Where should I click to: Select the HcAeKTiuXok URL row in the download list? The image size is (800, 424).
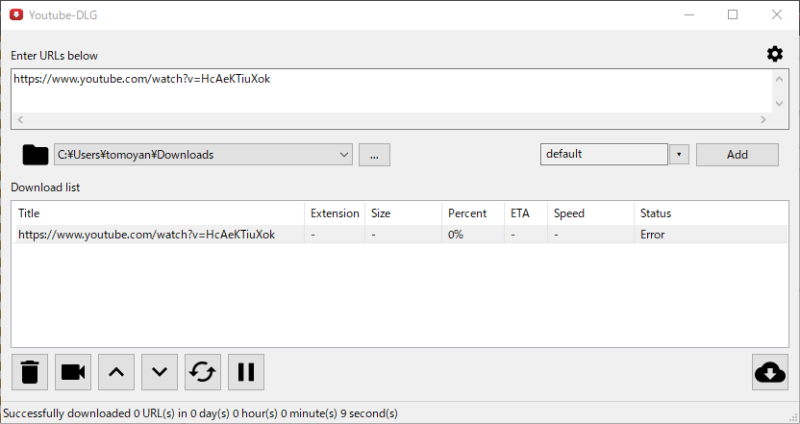(401, 234)
